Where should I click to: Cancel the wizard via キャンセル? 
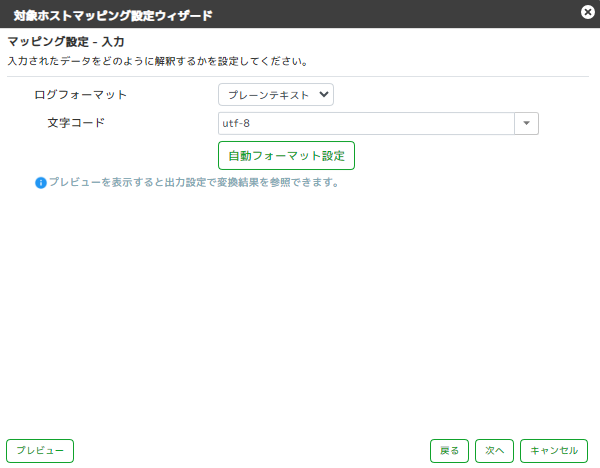coord(554,451)
